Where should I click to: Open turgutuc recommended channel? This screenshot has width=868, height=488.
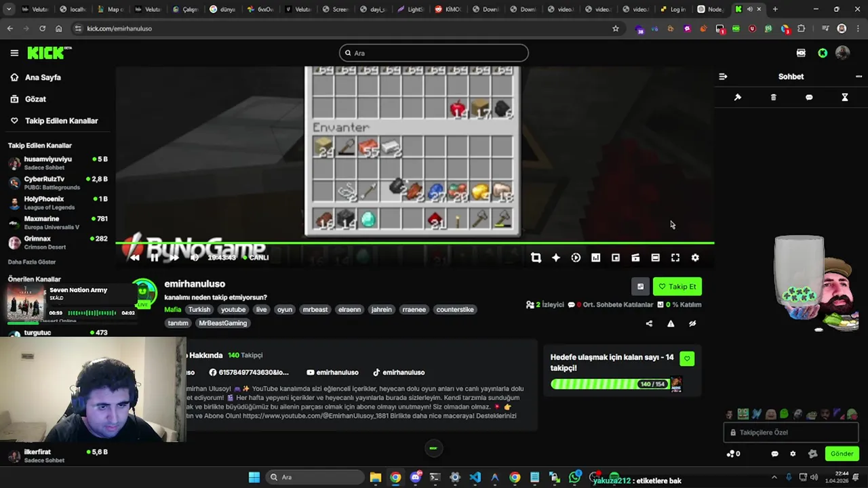pos(58,333)
